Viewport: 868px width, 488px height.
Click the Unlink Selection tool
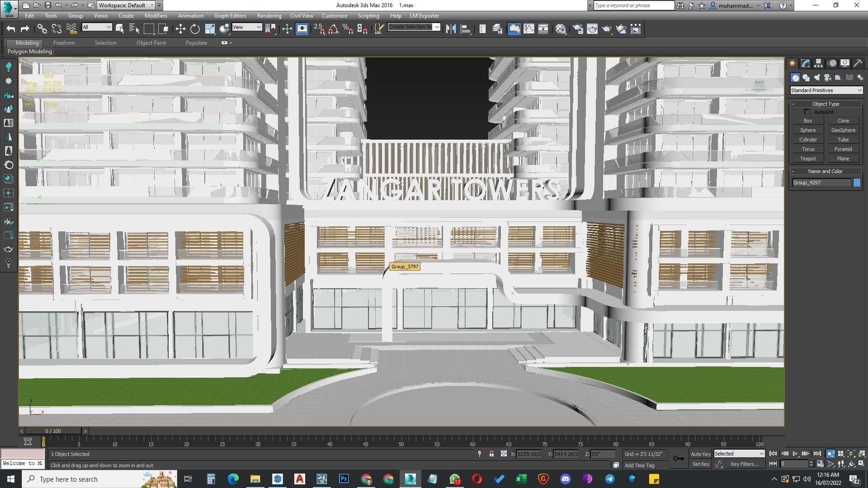pos(57,29)
